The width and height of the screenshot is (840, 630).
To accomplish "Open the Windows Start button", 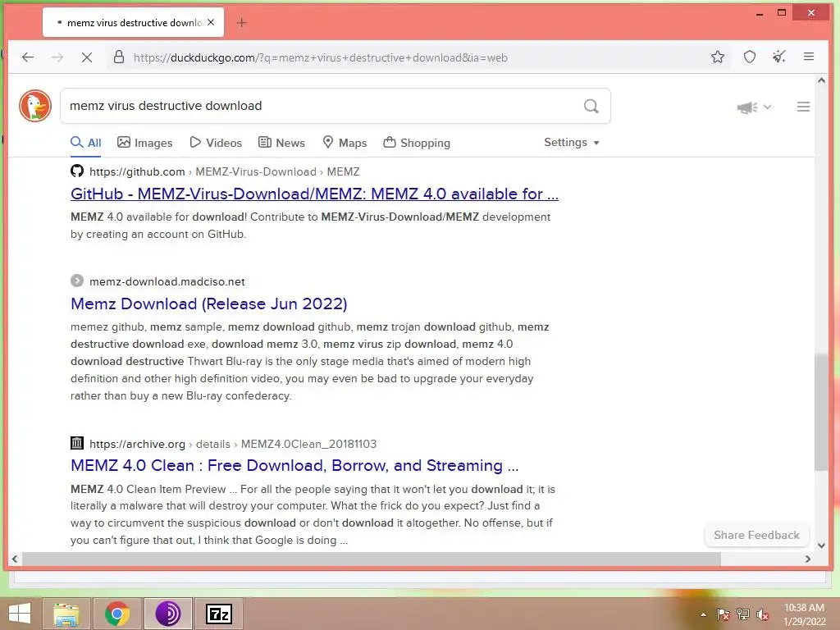I will [x=20, y=614].
